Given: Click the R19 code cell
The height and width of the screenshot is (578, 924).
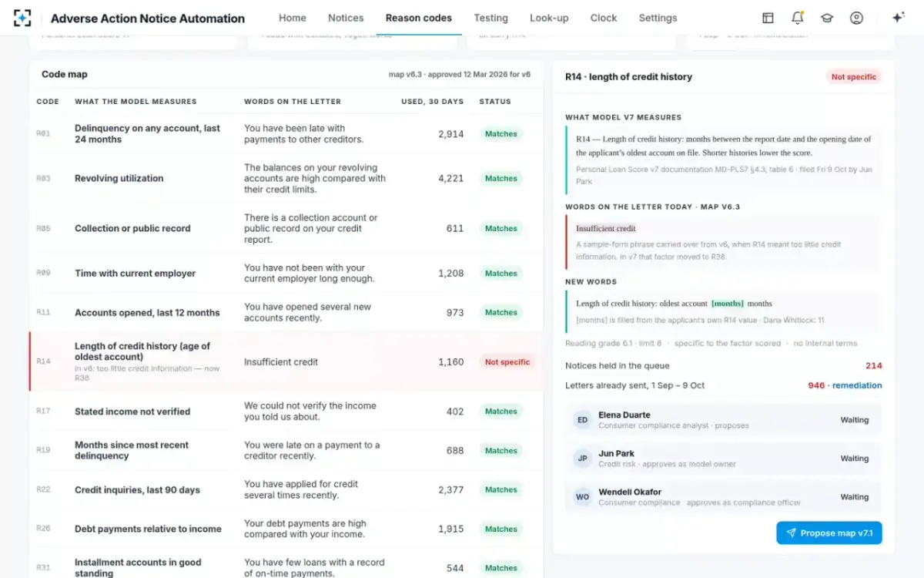Looking at the screenshot, I should point(43,451).
